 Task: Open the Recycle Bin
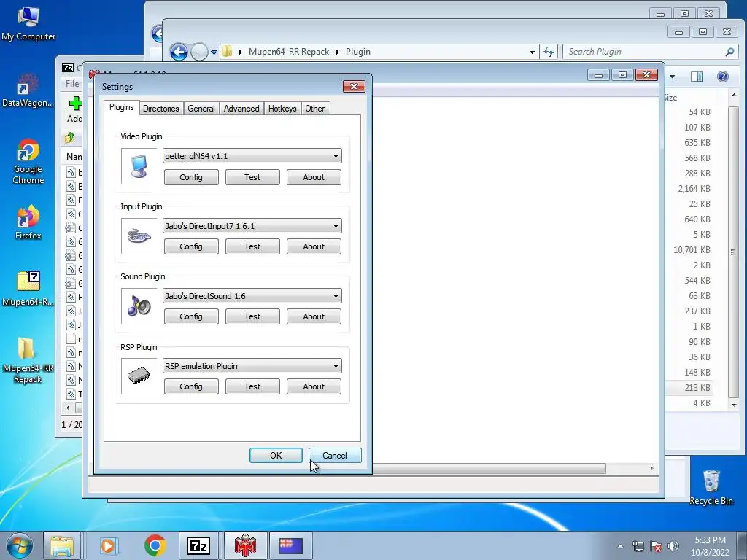[711, 488]
